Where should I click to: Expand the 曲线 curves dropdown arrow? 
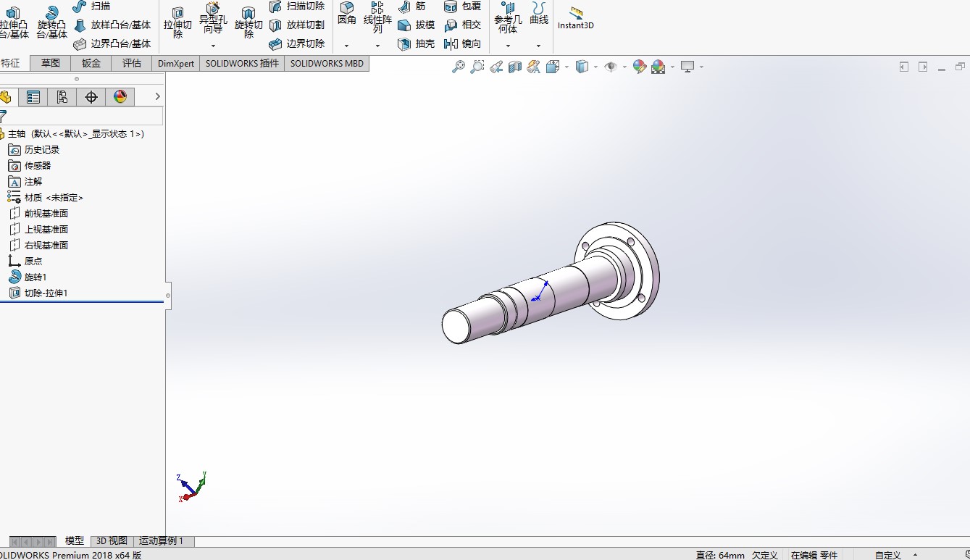[539, 46]
